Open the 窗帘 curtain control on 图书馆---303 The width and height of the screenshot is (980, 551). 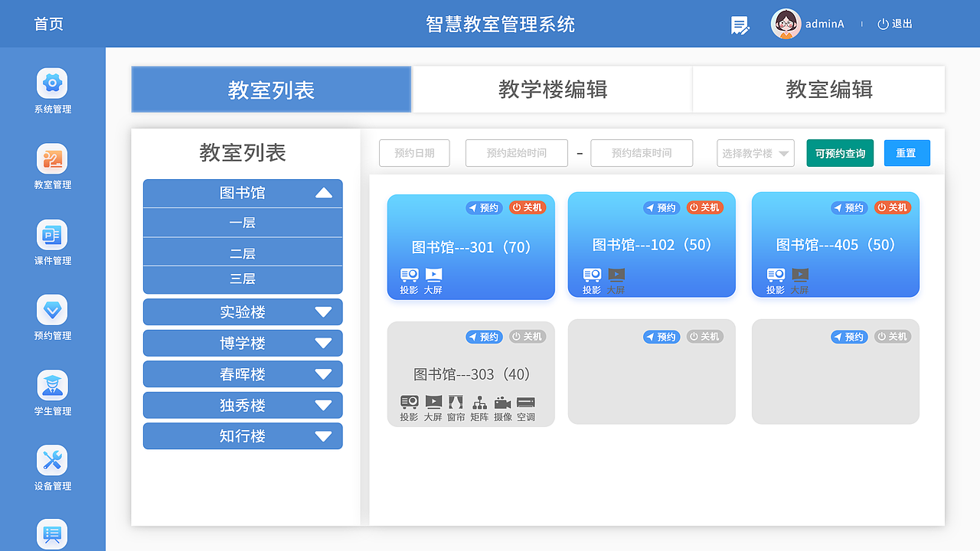click(456, 402)
